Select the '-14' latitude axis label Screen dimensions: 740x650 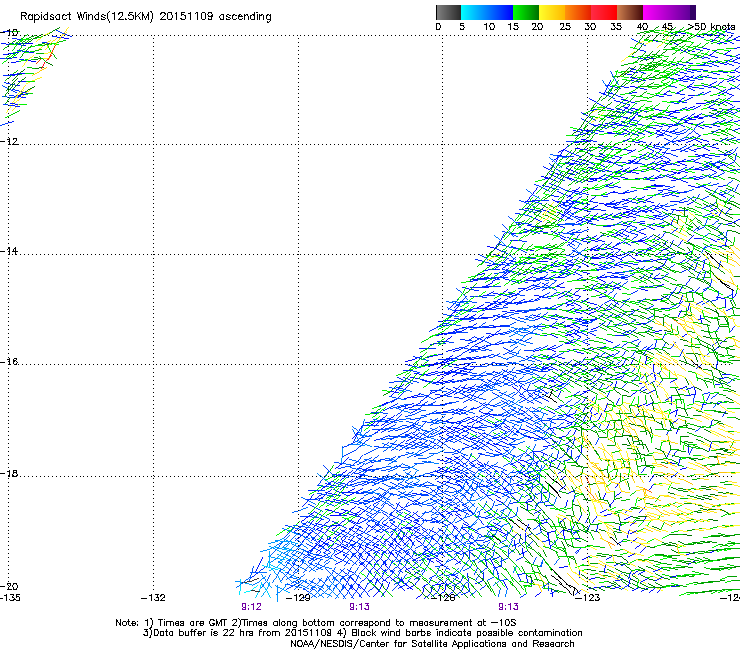tap(10, 251)
